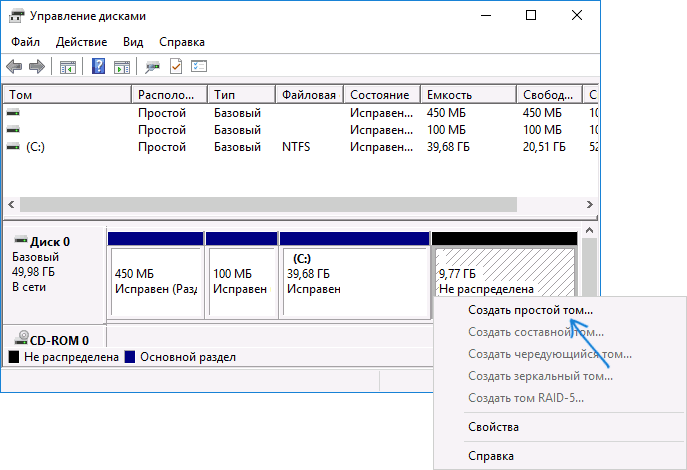The image size is (687, 470).
Task: Choose Создать простой том from context menu
Action: pos(530,310)
